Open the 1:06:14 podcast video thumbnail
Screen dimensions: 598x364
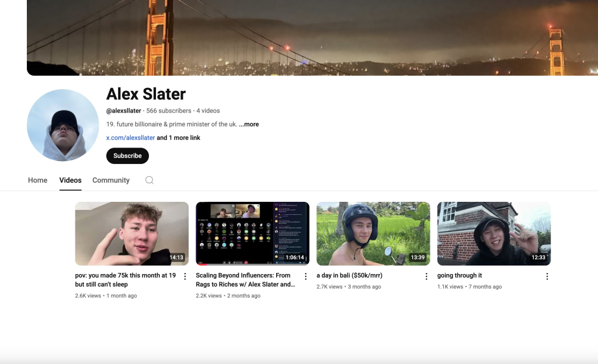252,233
